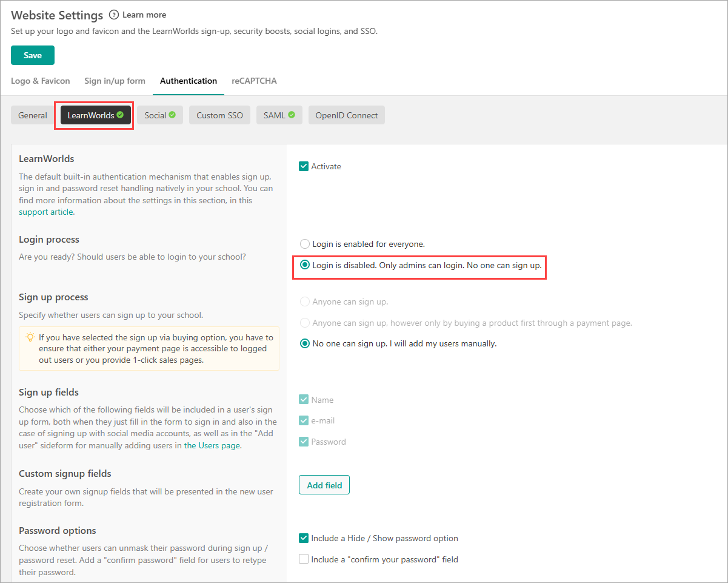Click green check badge on Social tab
This screenshot has height=583, width=728.
click(172, 115)
